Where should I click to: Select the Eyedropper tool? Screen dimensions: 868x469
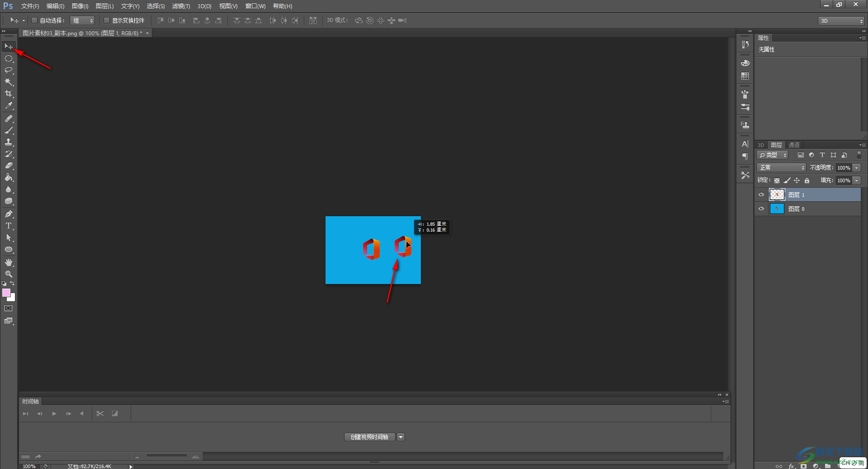click(x=9, y=105)
